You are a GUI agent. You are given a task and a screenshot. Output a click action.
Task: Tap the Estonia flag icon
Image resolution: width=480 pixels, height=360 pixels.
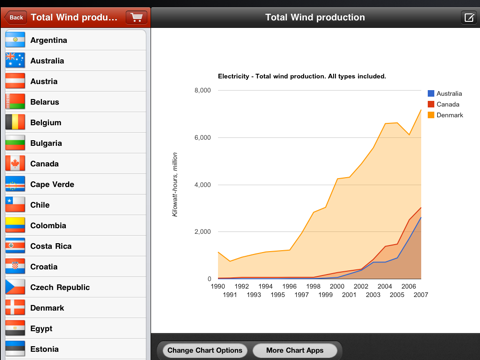[15, 349]
